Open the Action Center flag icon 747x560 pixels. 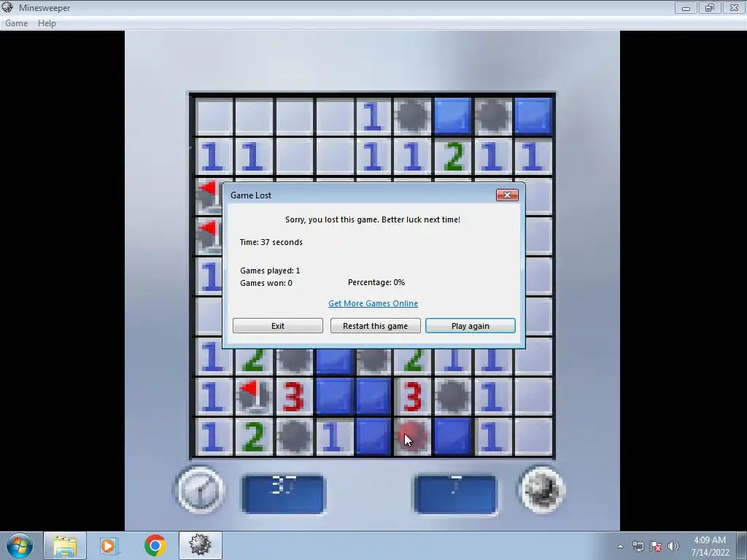coord(656,547)
